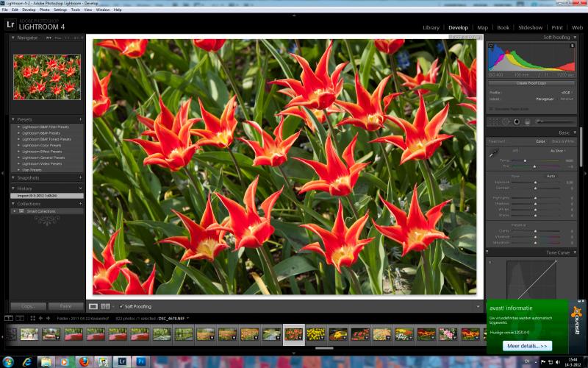Uncheck the Soft Proofing checkbox

(x=121, y=306)
